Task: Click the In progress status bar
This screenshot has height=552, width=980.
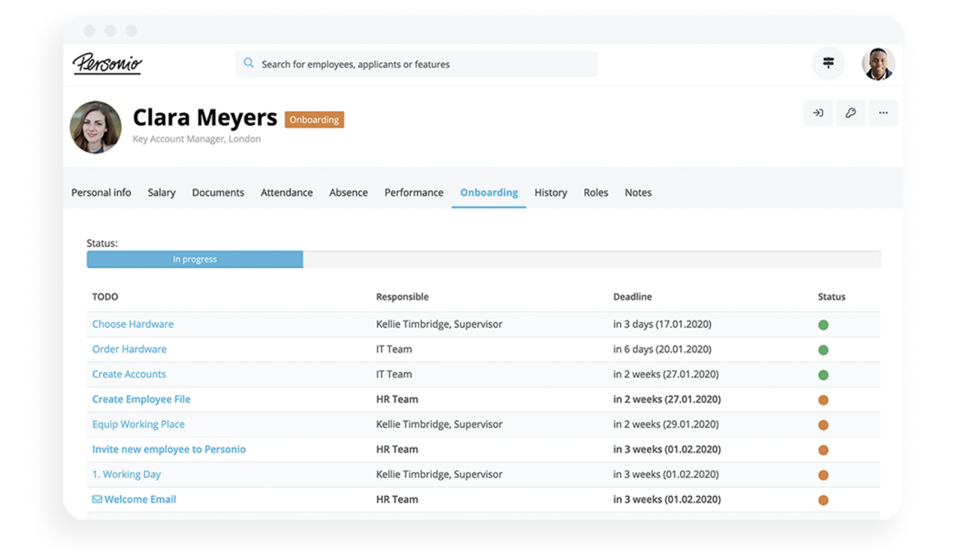Action: pos(195,259)
